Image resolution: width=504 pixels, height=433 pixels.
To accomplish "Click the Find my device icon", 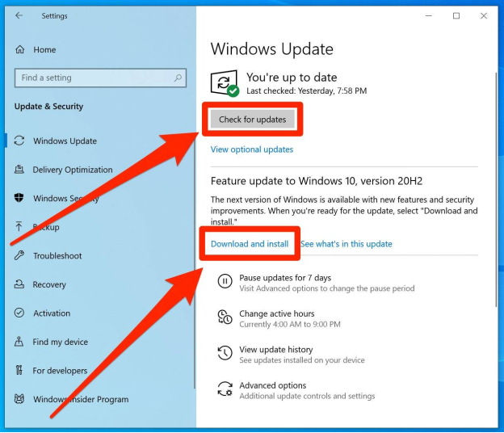I will 19,342.
